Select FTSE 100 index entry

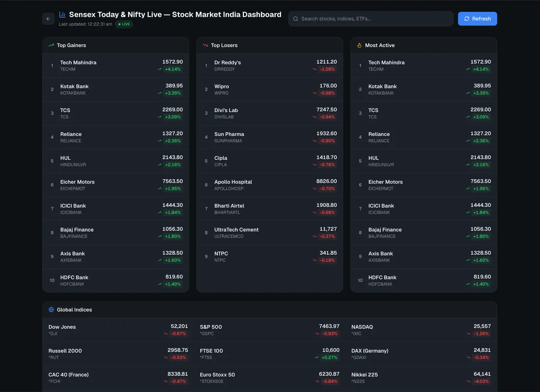(x=270, y=354)
